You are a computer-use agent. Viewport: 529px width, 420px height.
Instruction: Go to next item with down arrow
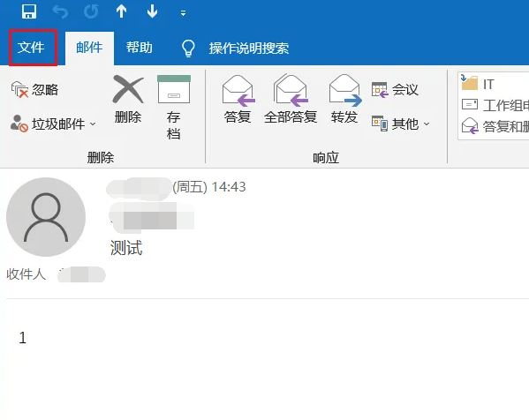152,11
